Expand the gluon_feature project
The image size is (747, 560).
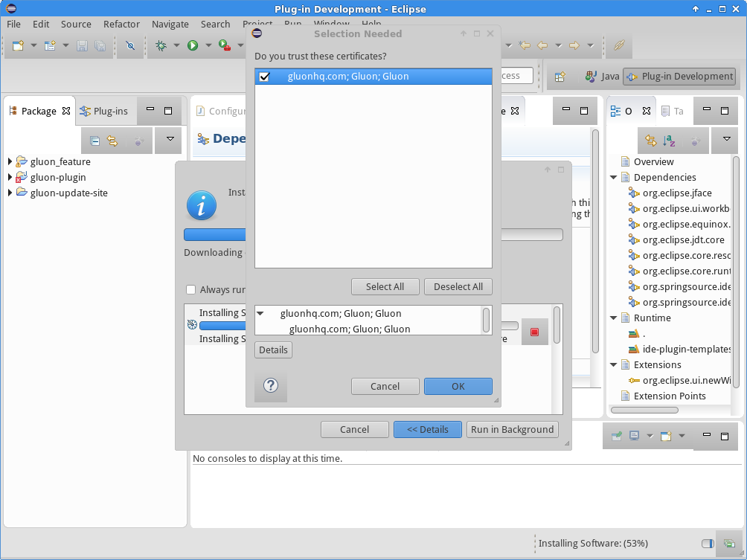(x=10, y=162)
